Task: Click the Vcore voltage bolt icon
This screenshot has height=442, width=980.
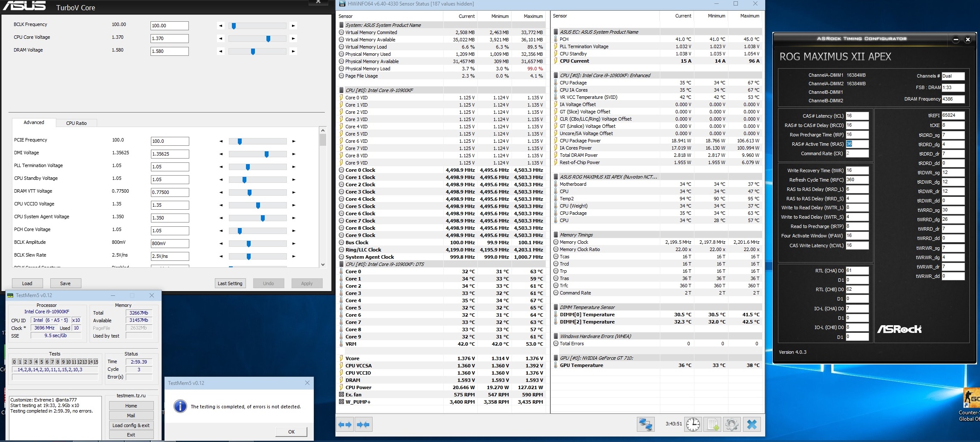Action: (341, 358)
